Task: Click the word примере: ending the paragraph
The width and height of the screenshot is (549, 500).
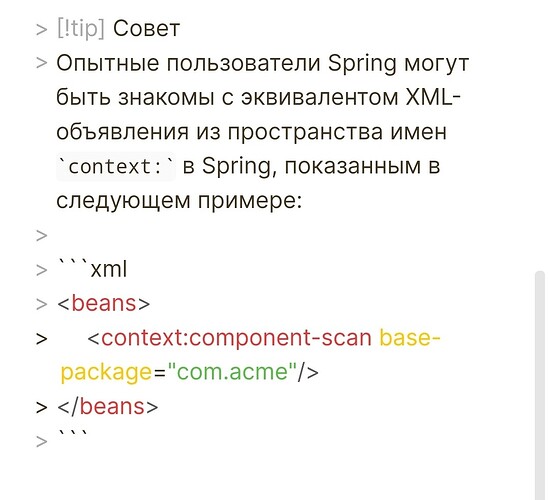Action: (250, 201)
